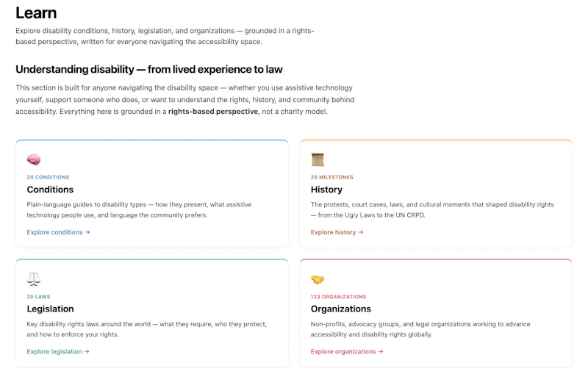The image size is (588, 385).
Task: Click the scroll icon in History card
Action: (318, 159)
